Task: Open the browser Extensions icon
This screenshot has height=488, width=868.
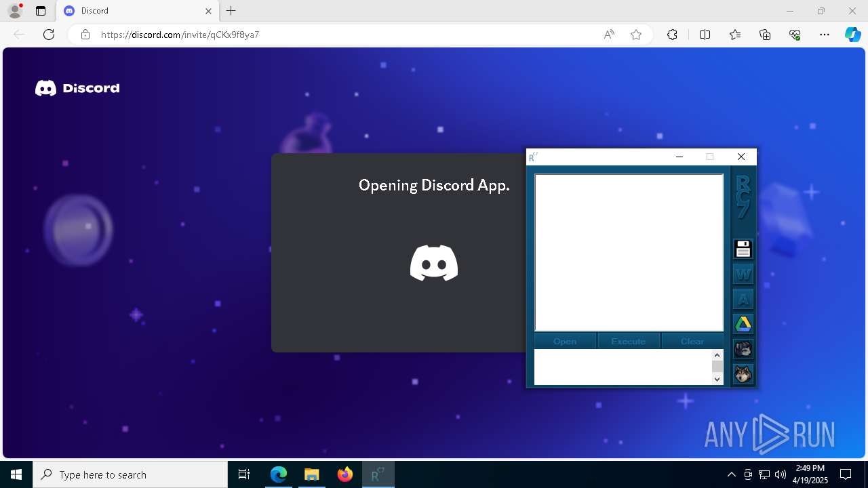Action: click(x=672, y=35)
